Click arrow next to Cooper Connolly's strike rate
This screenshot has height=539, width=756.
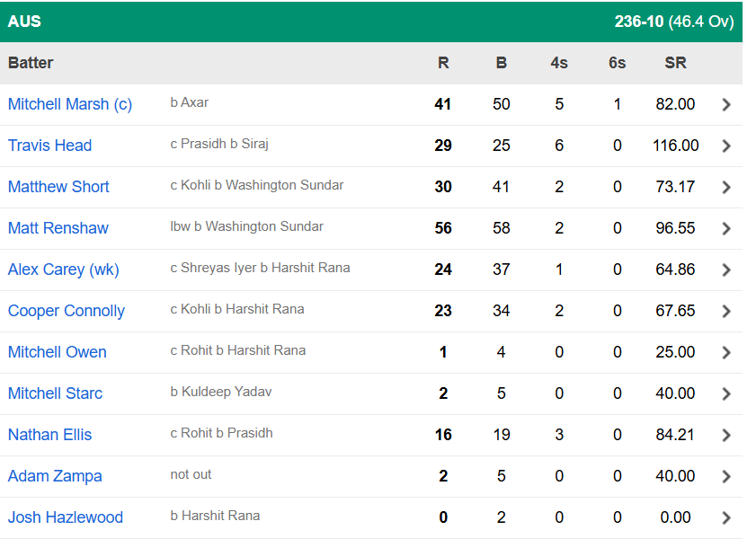726,311
